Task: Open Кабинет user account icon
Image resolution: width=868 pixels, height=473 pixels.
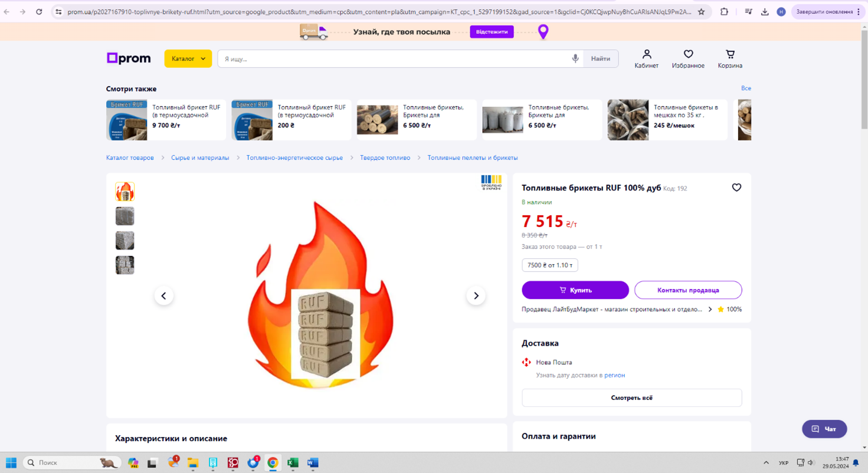Action: 647,59
